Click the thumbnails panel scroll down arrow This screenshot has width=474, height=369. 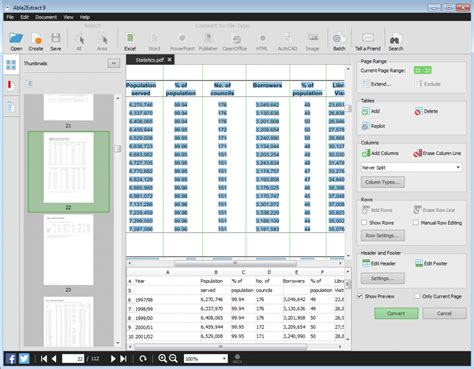(x=118, y=343)
